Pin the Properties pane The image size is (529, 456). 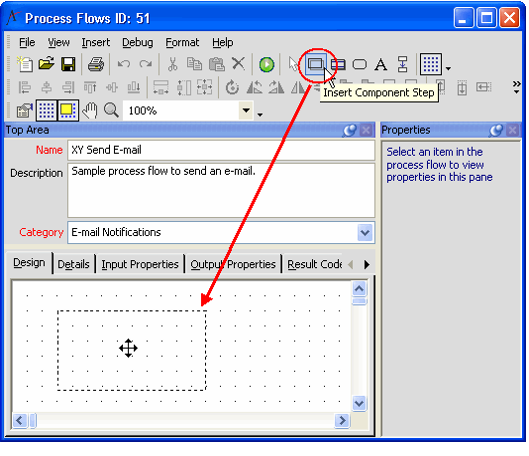[x=496, y=130]
